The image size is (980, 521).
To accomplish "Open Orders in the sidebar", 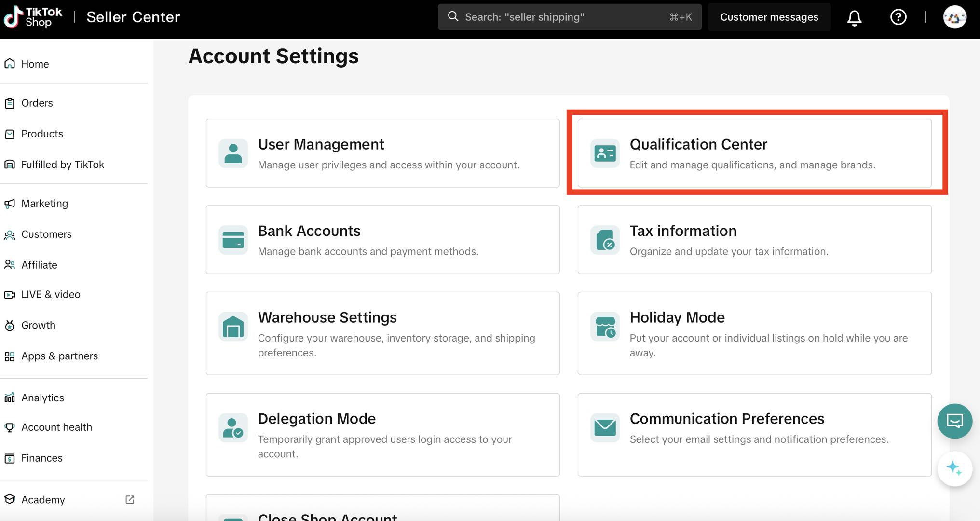I will pyautogui.click(x=37, y=103).
